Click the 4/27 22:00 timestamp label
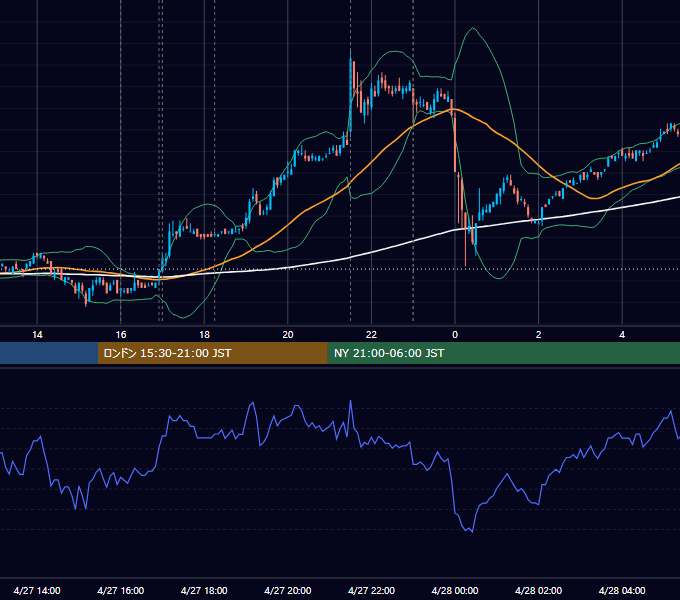The image size is (680, 600). pyautogui.click(x=371, y=590)
